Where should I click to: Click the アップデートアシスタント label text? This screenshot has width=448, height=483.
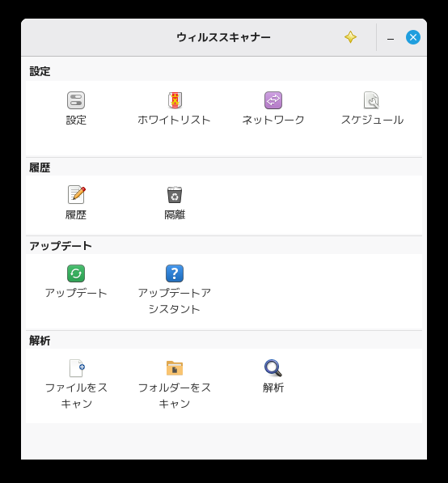click(x=175, y=301)
